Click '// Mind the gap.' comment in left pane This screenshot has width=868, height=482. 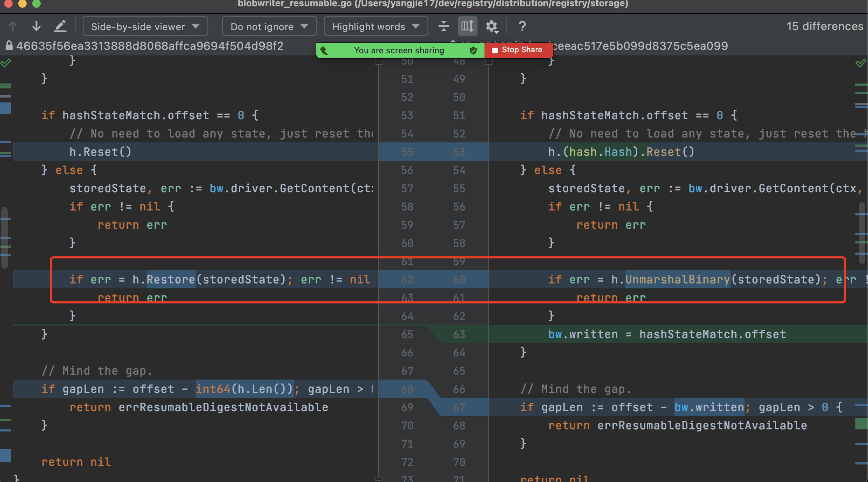coord(97,370)
